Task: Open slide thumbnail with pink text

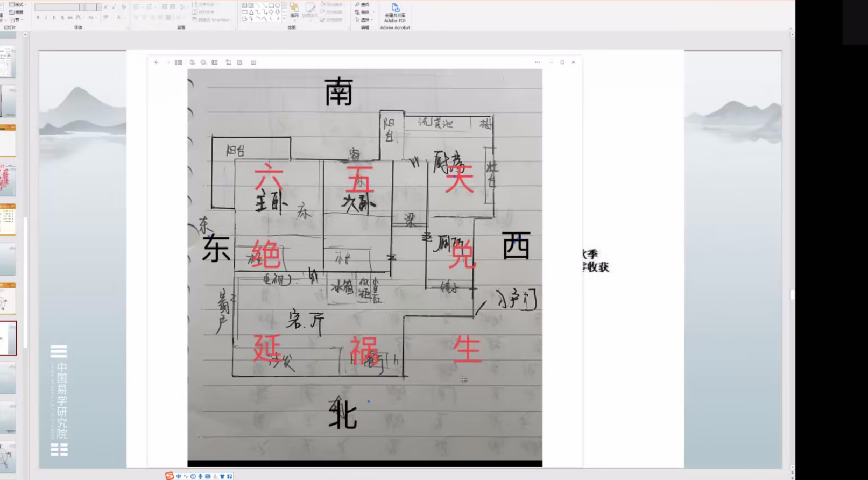Action: 8,180
